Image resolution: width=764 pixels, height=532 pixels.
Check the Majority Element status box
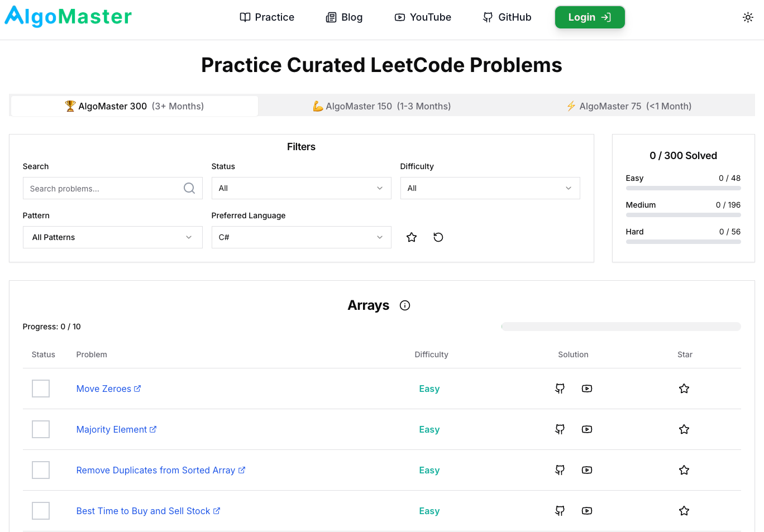[41, 429]
